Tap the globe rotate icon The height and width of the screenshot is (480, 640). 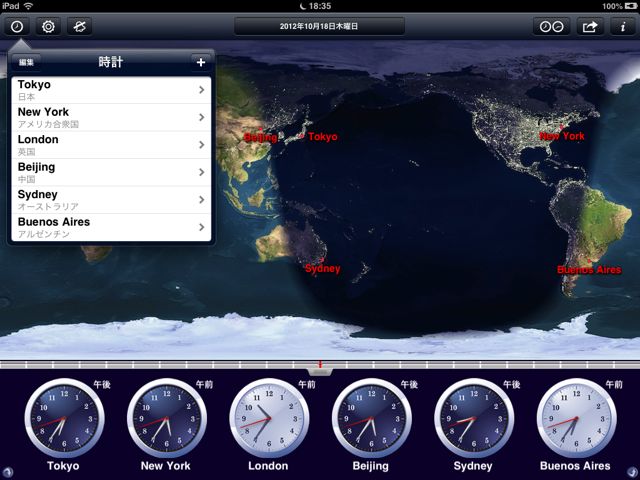[79, 27]
